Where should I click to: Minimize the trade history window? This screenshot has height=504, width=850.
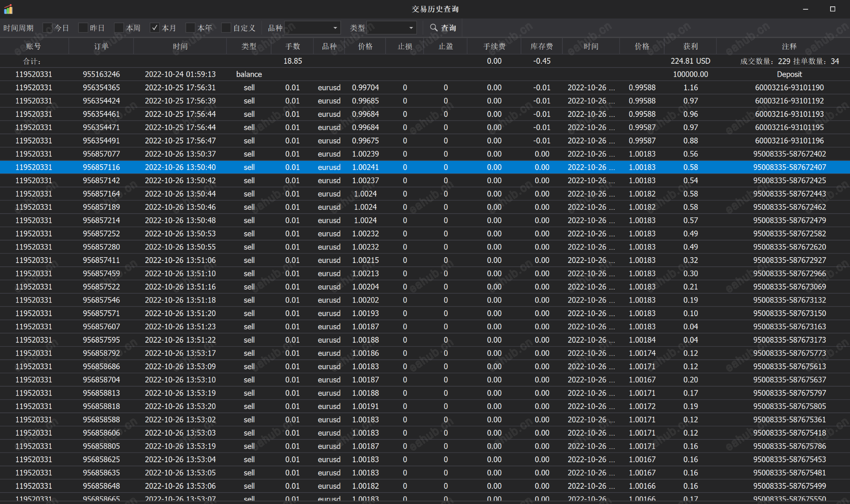tap(805, 9)
